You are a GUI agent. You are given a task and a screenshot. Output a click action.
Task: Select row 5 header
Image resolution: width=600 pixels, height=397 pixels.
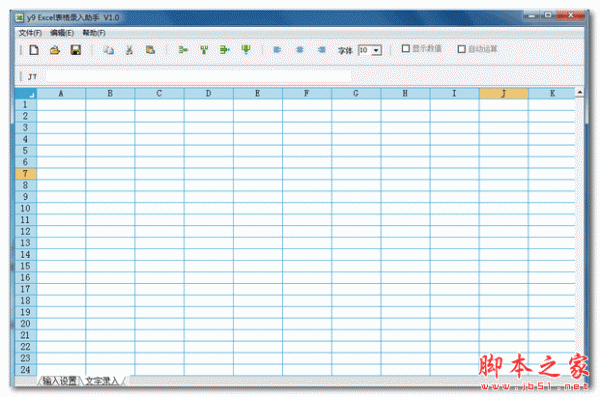click(x=26, y=151)
